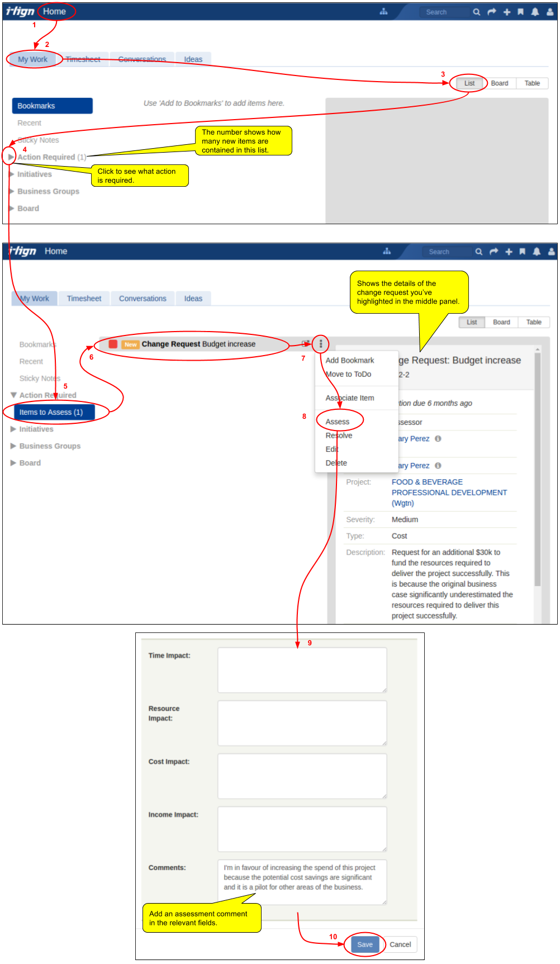Viewport: 560px width, 964px height.
Task: Click the details panel vertical scrollbar
Action: 538,470
